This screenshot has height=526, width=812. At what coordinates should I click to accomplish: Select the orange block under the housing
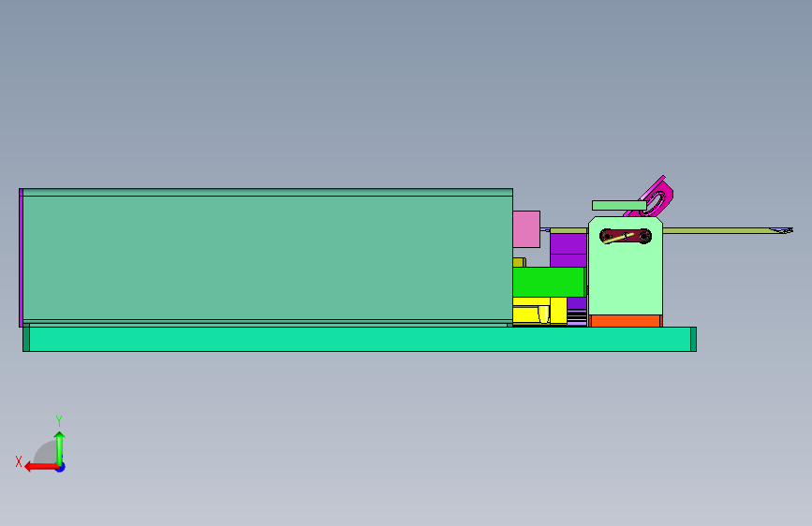[626, 321]
